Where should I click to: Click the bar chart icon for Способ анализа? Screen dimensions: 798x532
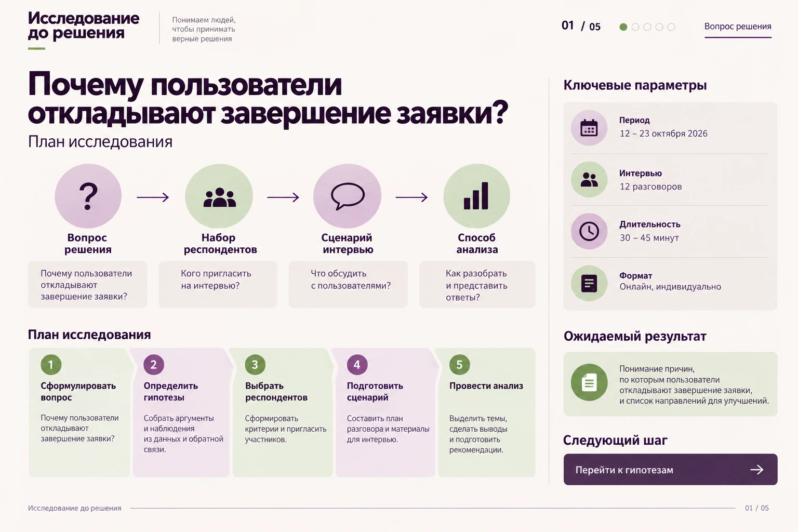(476, 196)
